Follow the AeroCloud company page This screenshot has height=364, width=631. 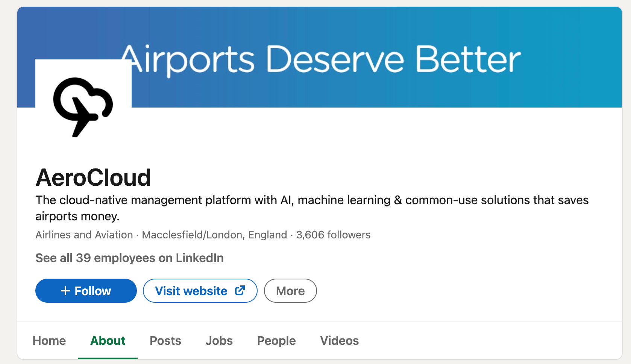point(86,291)
